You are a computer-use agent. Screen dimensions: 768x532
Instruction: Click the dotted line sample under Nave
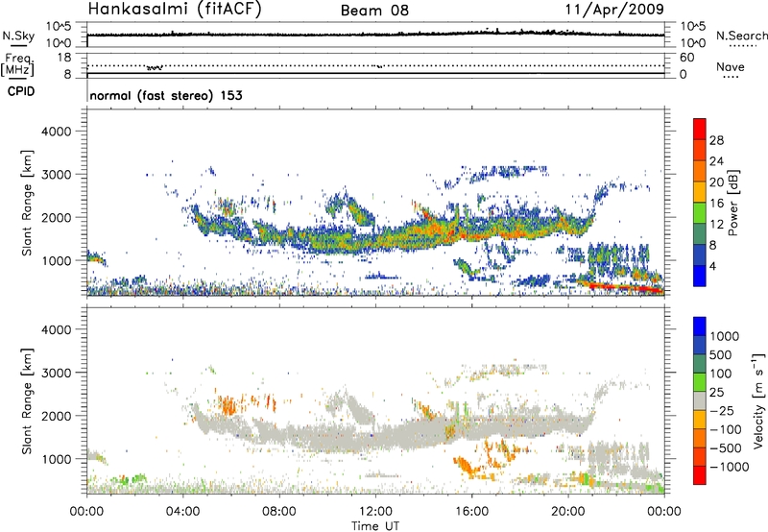pyautogui.click(x=731, y=77)
